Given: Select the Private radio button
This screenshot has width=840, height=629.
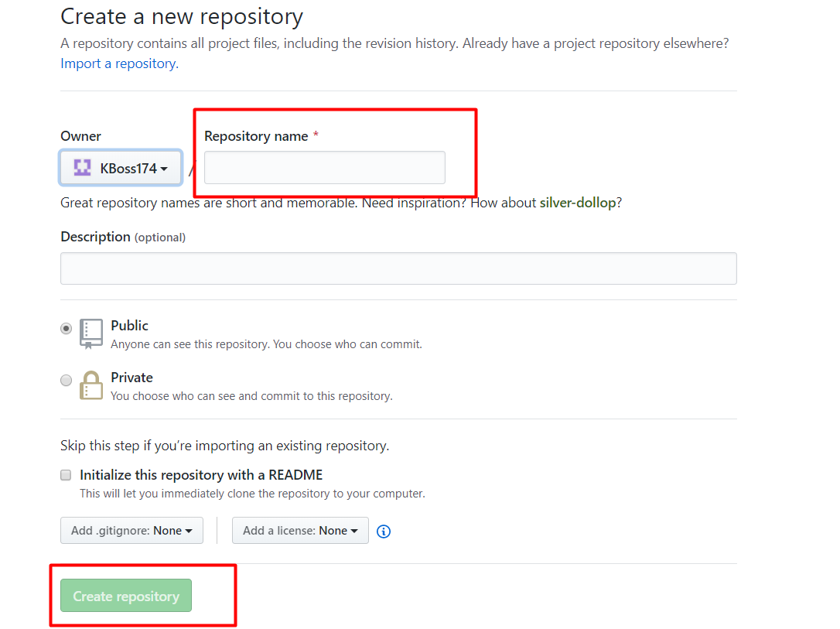Looking at the screenshot, I should coord(67,380).
